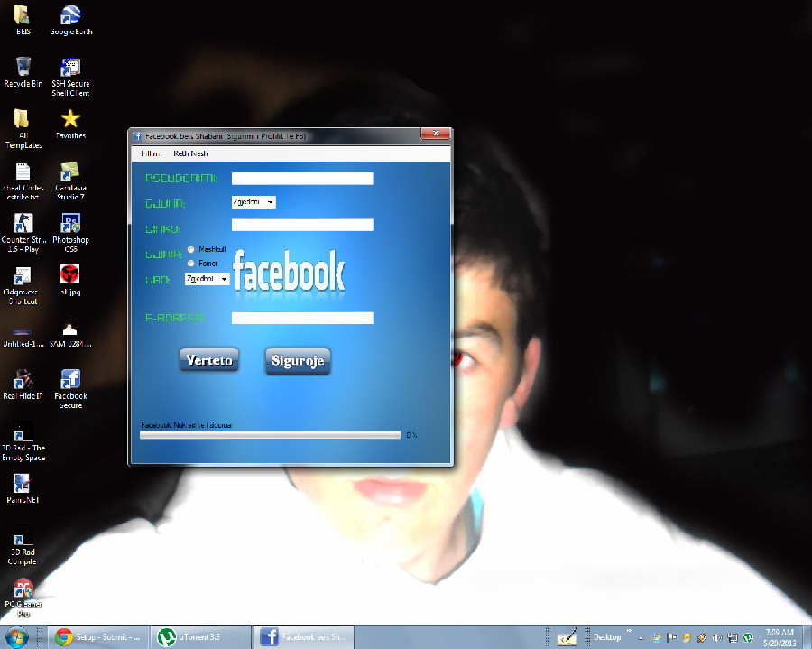Screen dimensions: 812x649
Task: Open the Recycle Bin
Action: click(x=23, y=72)
